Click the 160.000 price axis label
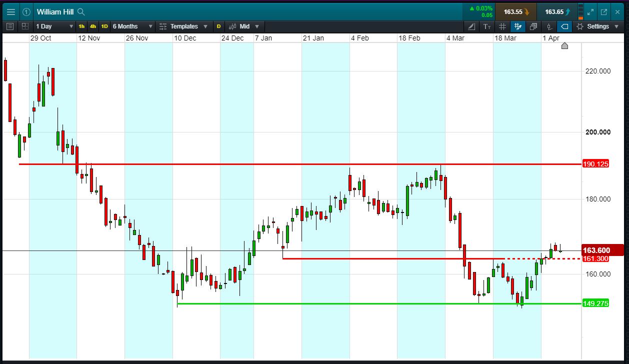The width and height of the screenshot is (629, 364). 597,274
